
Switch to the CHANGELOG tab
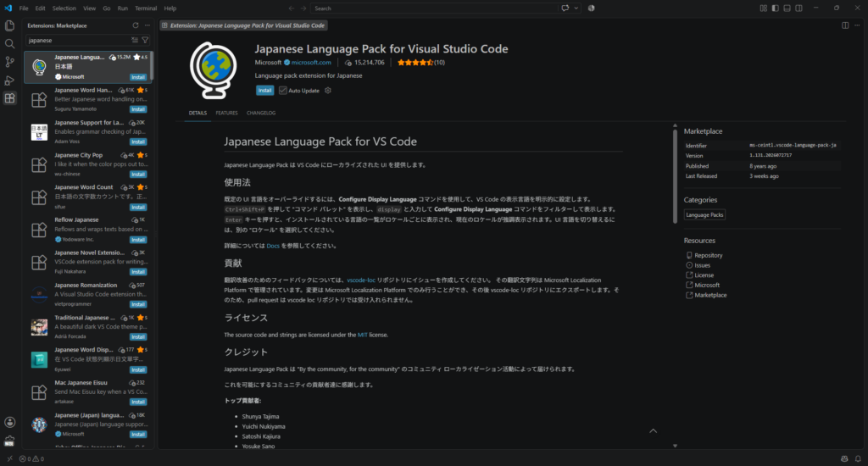[261, 113]
